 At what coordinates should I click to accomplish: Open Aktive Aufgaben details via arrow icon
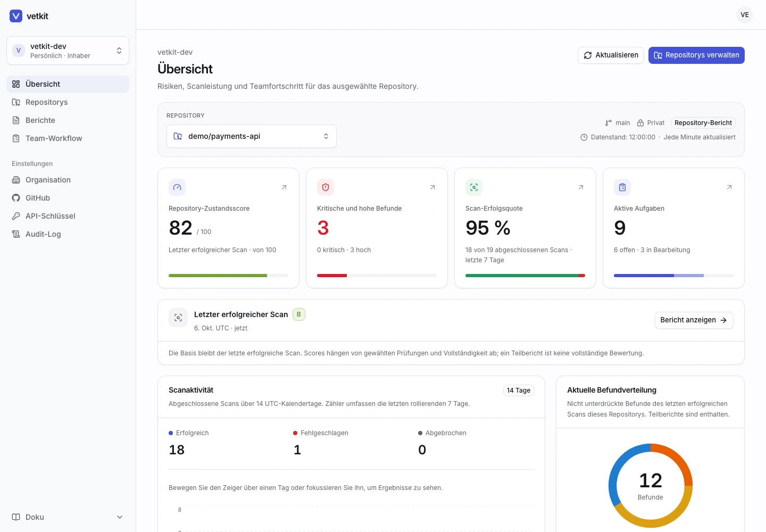pos(729,187)
